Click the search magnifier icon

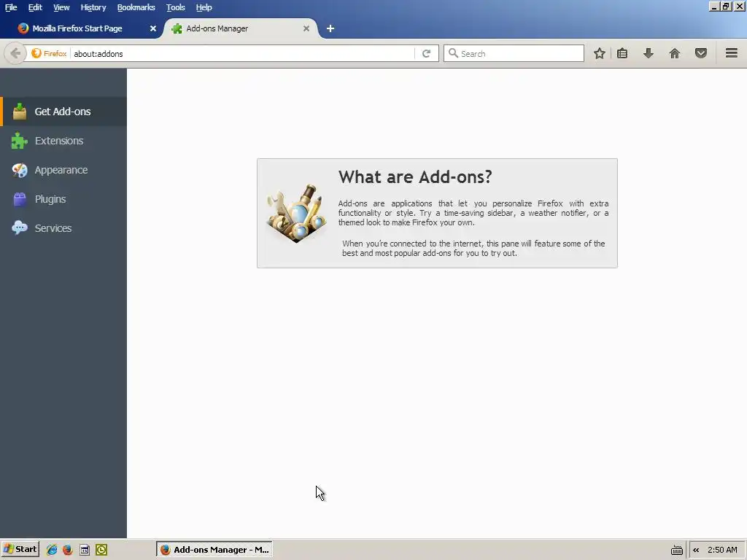pyautogui.click(x=453, y=53)
